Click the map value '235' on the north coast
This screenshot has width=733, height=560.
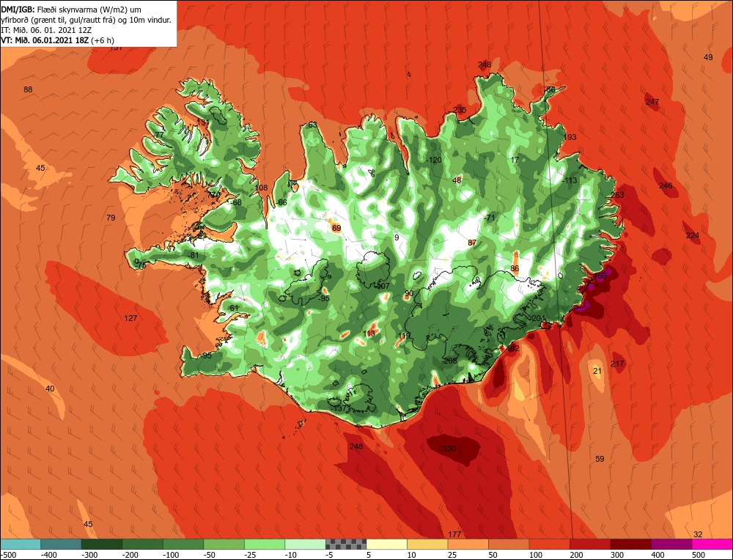pos(460,111)
